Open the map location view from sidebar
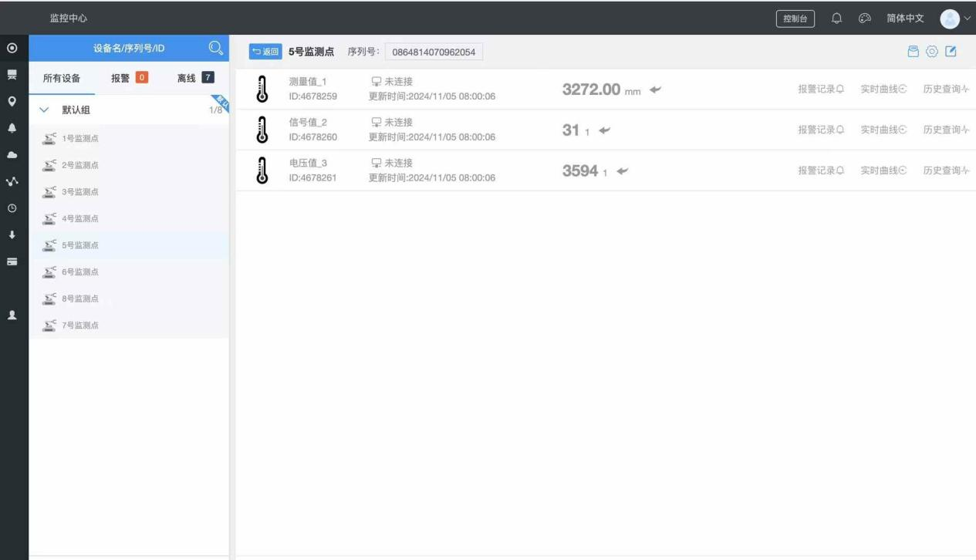976x560 pixels. 12,102
